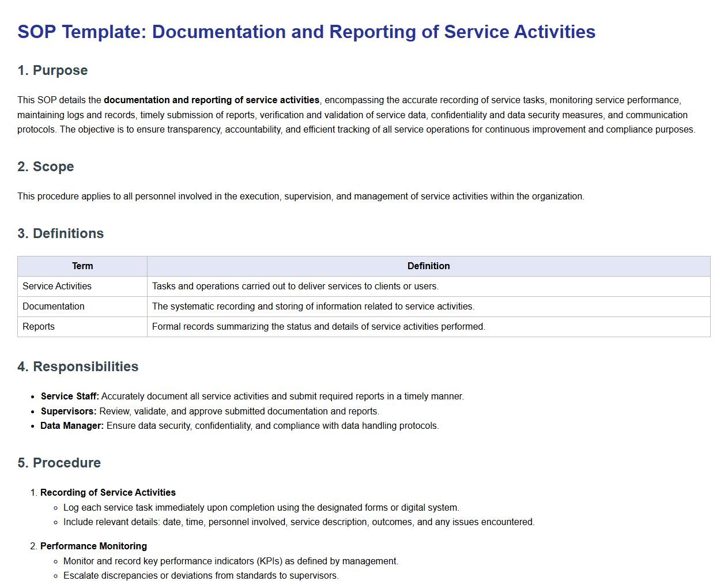The width and height of the screenshot is (728, 581).
Task: Click the 'Definition' column header
Action: (x=428, y=266)
